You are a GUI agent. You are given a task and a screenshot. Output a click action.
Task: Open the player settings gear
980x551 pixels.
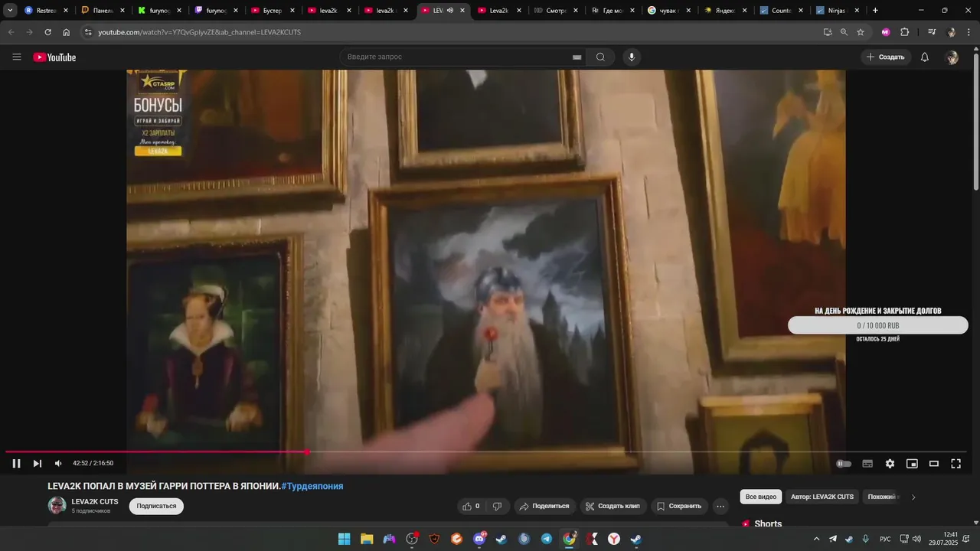(x=890, y=464)
